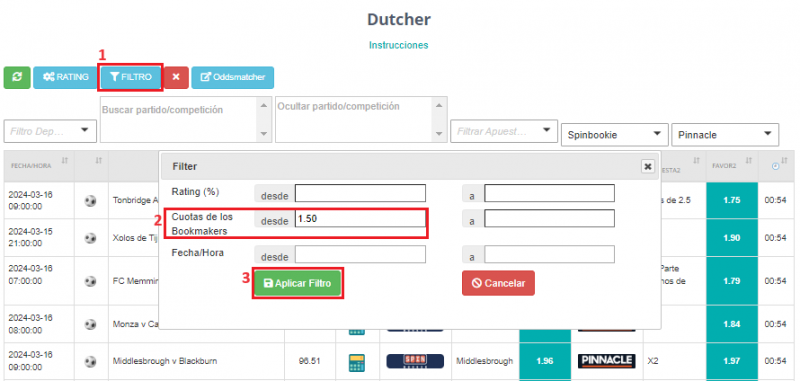Clear filters with the red X button
The height and width of the screenshot is (381, 800).
coord(176,78)
